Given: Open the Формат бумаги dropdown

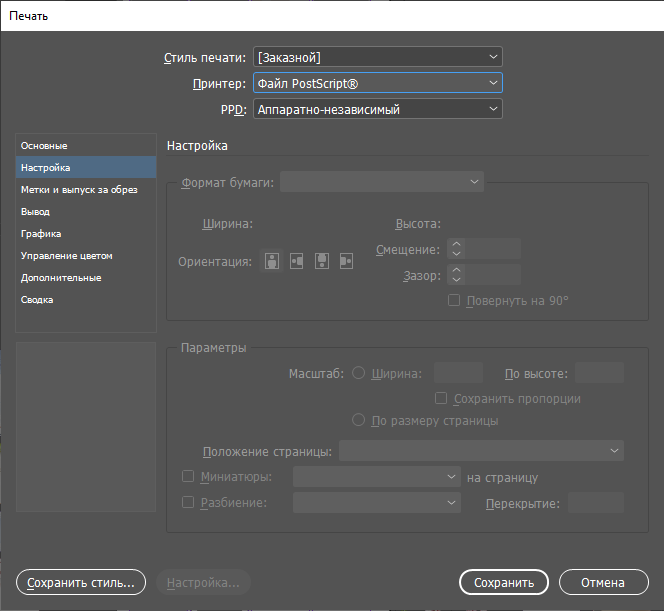Looking at the screenshot, I should click(382, 182).
